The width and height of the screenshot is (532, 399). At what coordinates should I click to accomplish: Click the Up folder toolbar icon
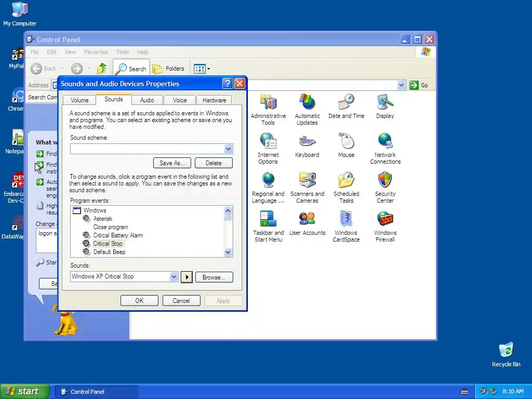coord(101,69)
